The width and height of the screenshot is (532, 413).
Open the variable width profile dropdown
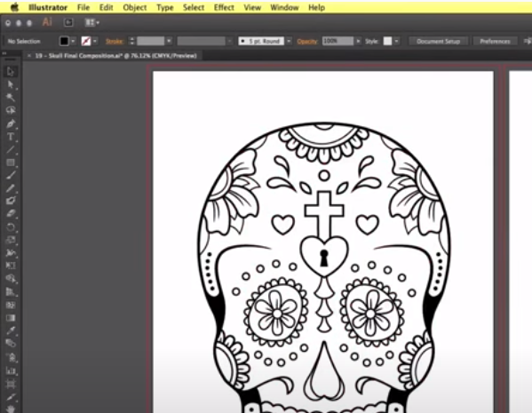click(230, 42)
